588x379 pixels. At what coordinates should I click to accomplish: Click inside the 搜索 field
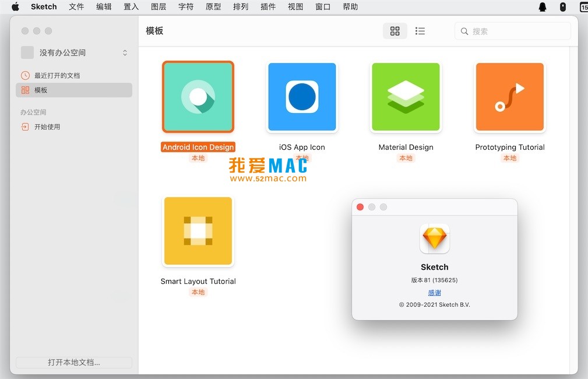coord(513,30)
